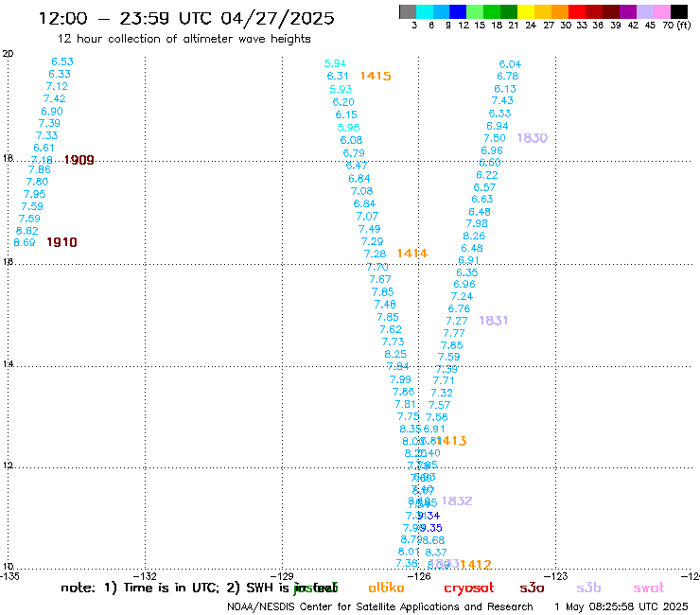
Task: Select the 'cryosat' satellite label
Action: 469,588
